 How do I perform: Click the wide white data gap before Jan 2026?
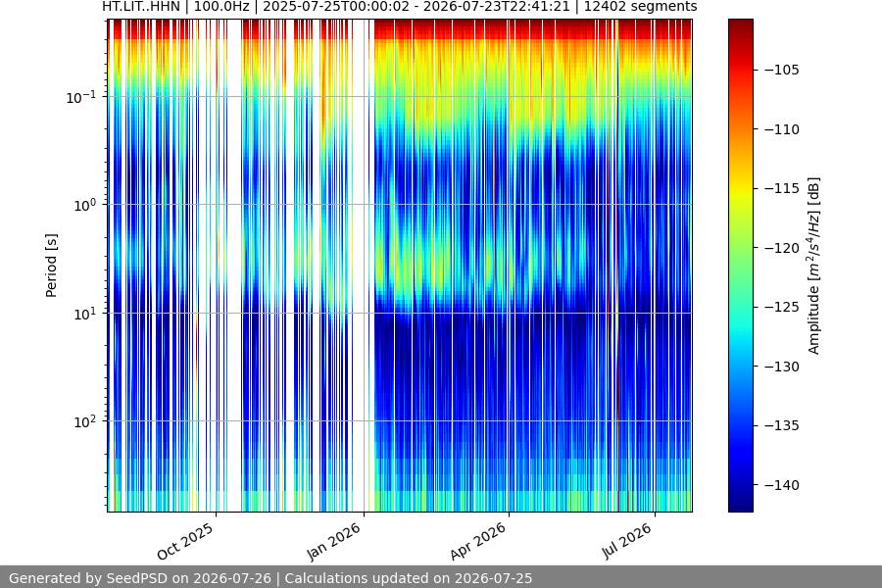click(x=361, y=265)
